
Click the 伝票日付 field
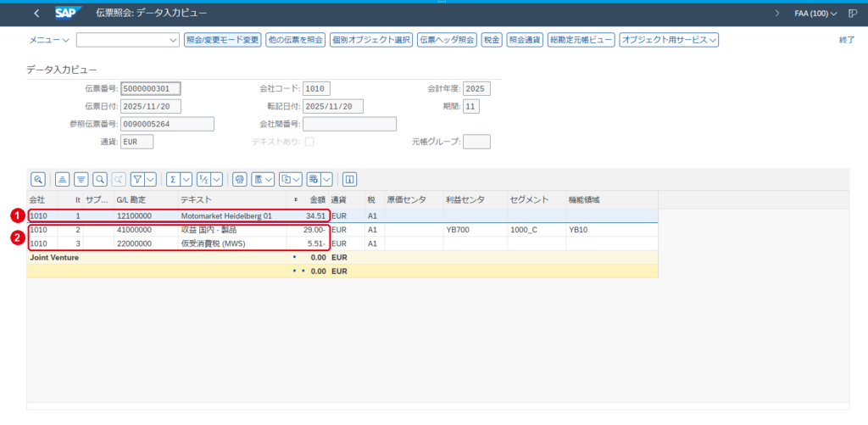(x=151, y=106)
